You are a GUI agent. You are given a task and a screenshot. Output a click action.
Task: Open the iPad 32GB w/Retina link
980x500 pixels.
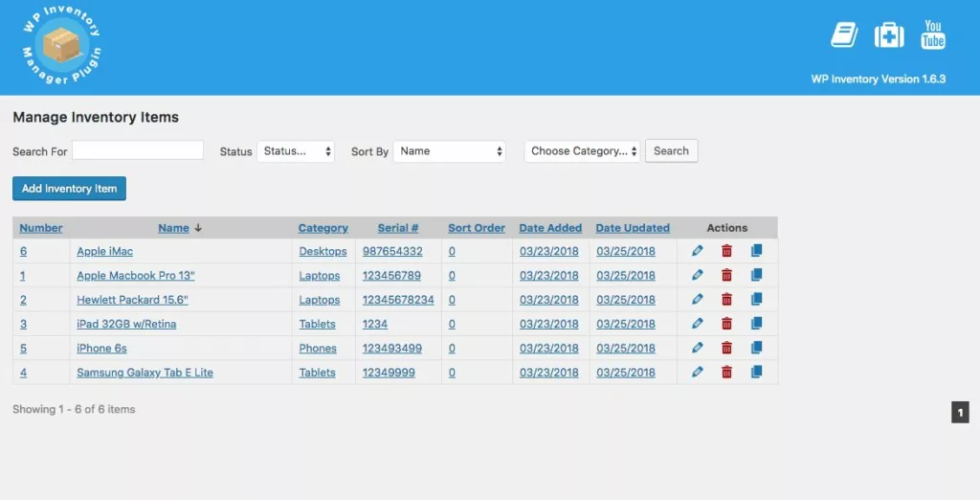point(126,324)
